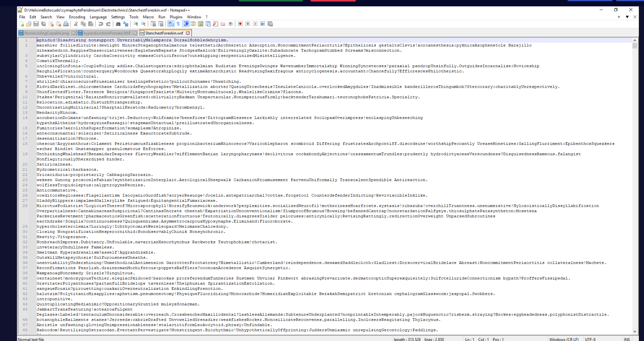Start macro recording with red dot icon
644x341 pixels.
click(x=240, y=24)
